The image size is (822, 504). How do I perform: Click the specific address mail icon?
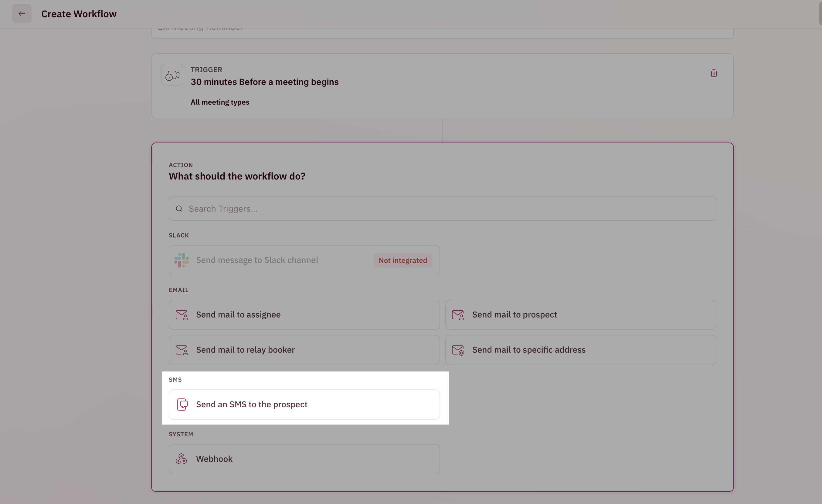[458, 350]
